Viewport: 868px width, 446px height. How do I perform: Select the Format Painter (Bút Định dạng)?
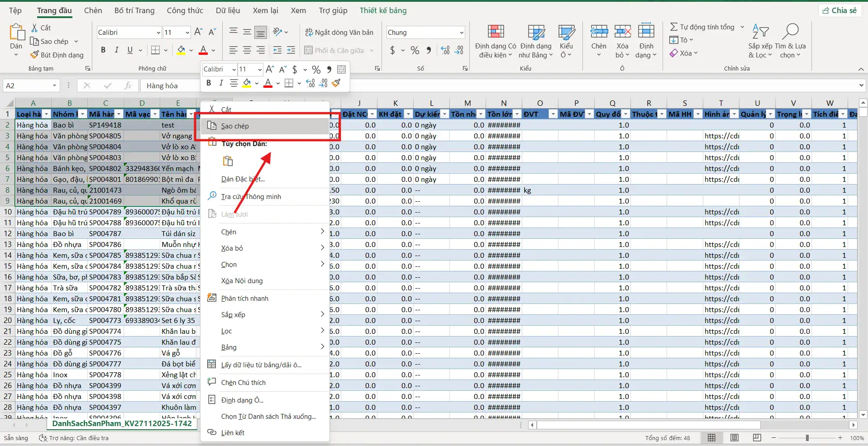coord(57,55)
